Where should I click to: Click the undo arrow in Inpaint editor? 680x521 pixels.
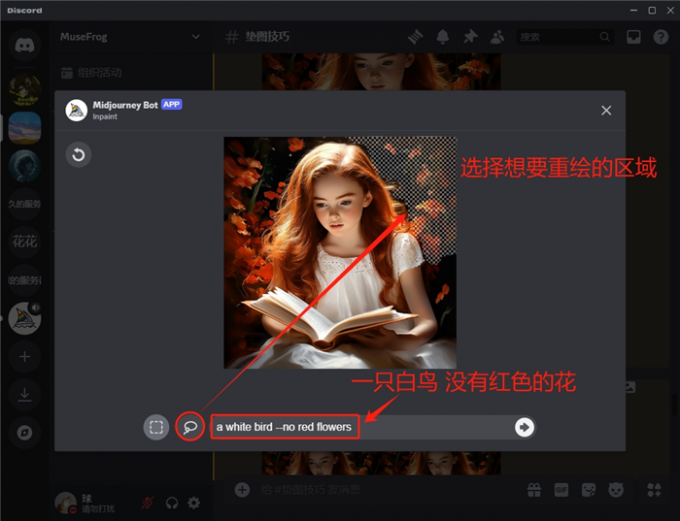click(x=78, y=154)
